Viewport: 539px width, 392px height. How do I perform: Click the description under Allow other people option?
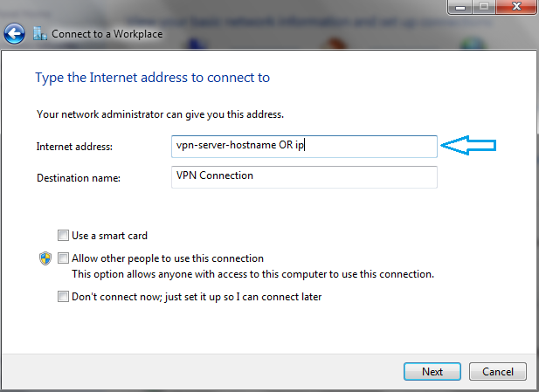[x=252, y=274]
